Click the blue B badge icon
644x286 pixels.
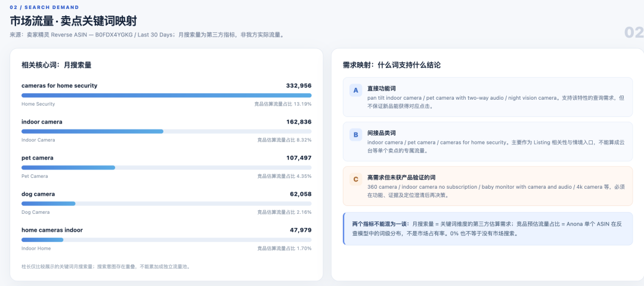click(x=355, y=134)
